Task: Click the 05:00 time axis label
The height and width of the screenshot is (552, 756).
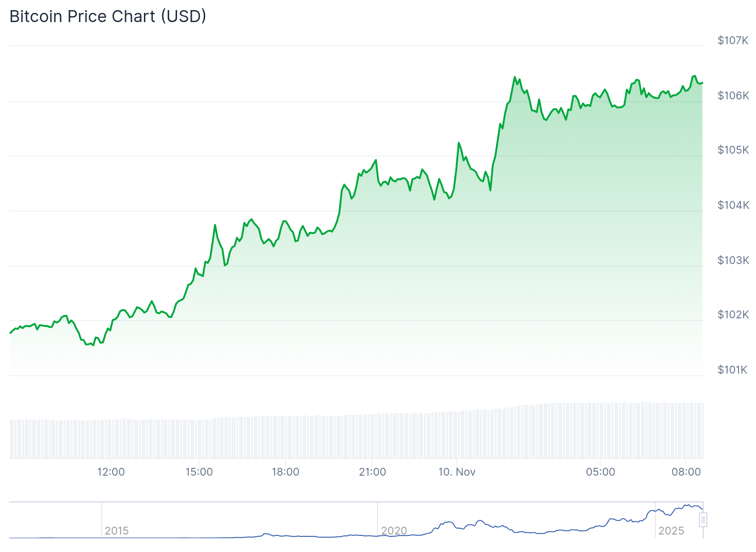Action: coord(601,472)
